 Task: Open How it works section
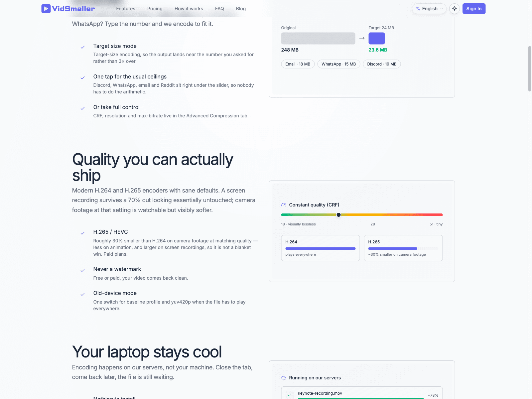click(x=189, y=9)
